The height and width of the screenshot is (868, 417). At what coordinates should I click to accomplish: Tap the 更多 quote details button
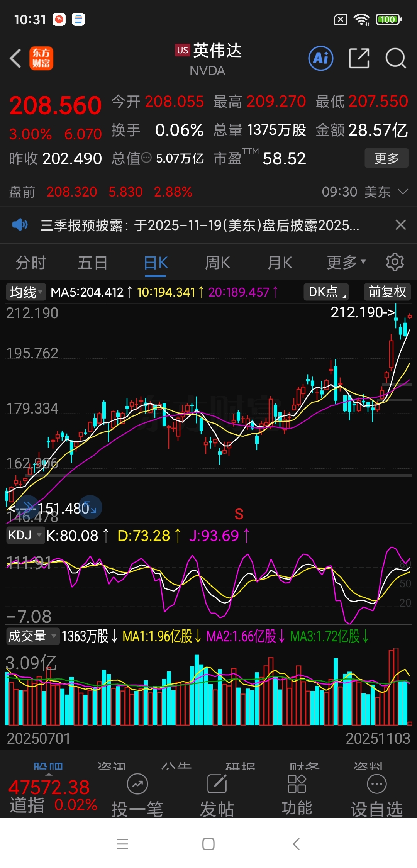click(386, 158)
